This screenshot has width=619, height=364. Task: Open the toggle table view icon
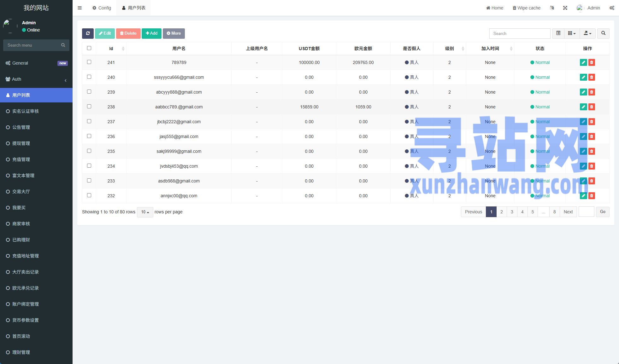click(558, 33)
